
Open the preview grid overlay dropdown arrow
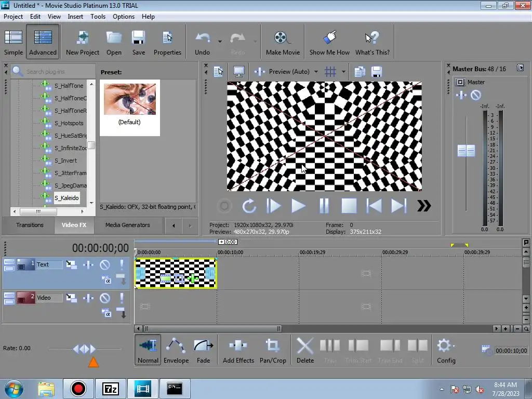pyautogui.click(x=343, y=72)
